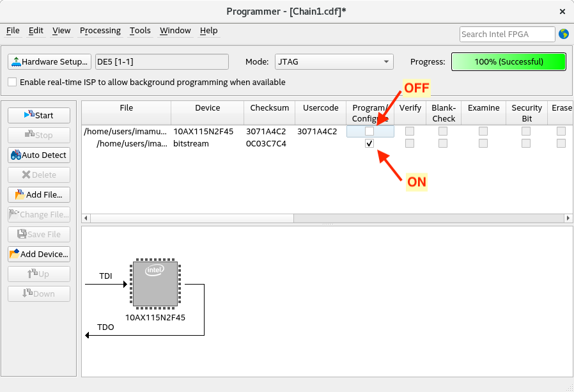The width and height of the screenshot is (574, 392).
Task: Click the scroll left arrow of file table
Action: point(86,218)
